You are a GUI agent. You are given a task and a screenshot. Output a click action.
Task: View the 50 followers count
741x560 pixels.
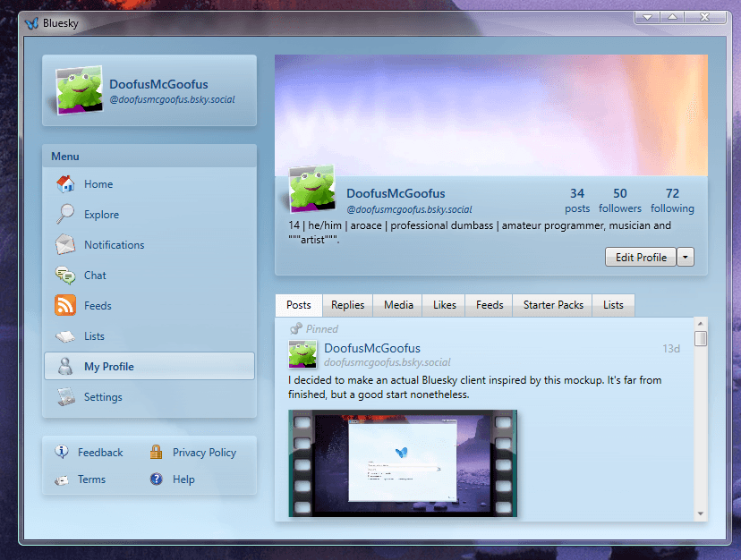coord(619,200)
